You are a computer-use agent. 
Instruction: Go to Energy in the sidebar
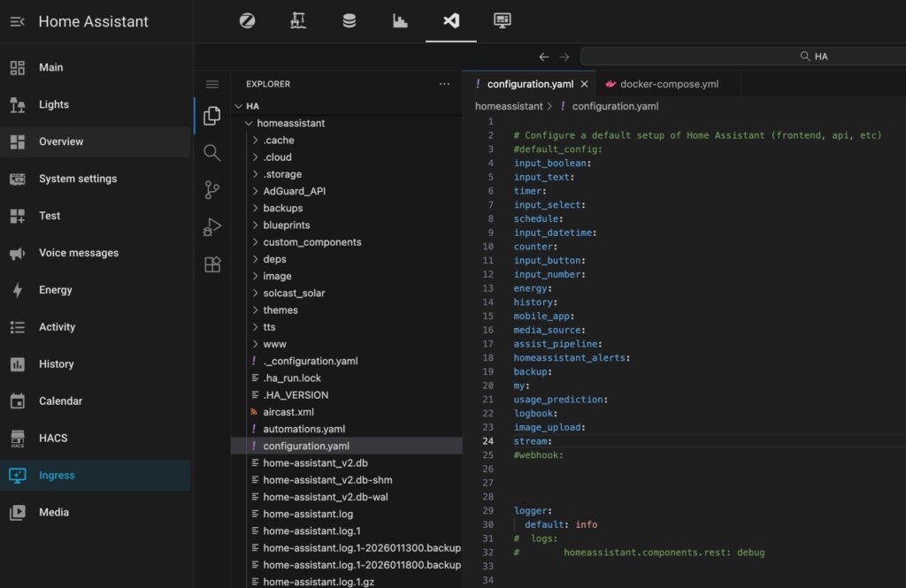(x=55, y=290)
